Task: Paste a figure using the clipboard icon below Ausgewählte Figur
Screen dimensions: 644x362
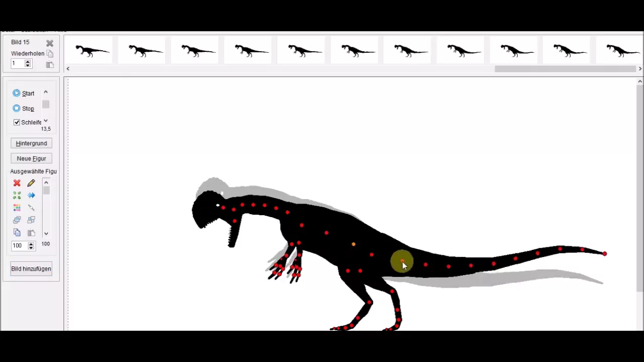Action: pyautogui.click(x=31, y=233)
